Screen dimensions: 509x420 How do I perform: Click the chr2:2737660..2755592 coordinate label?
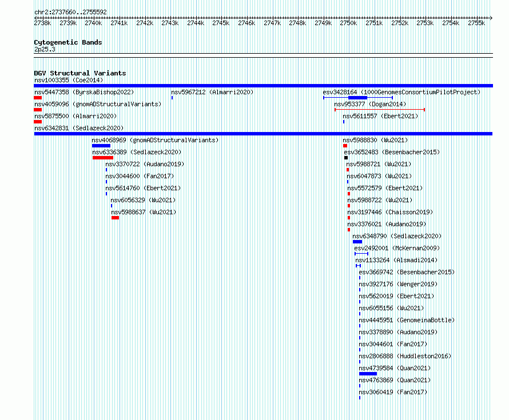(70, 12)
